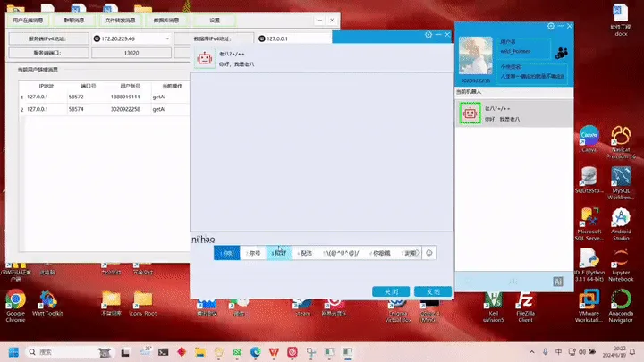Click the wild_Pointer username field
644x362 pixels.
[x=523, y=51]
